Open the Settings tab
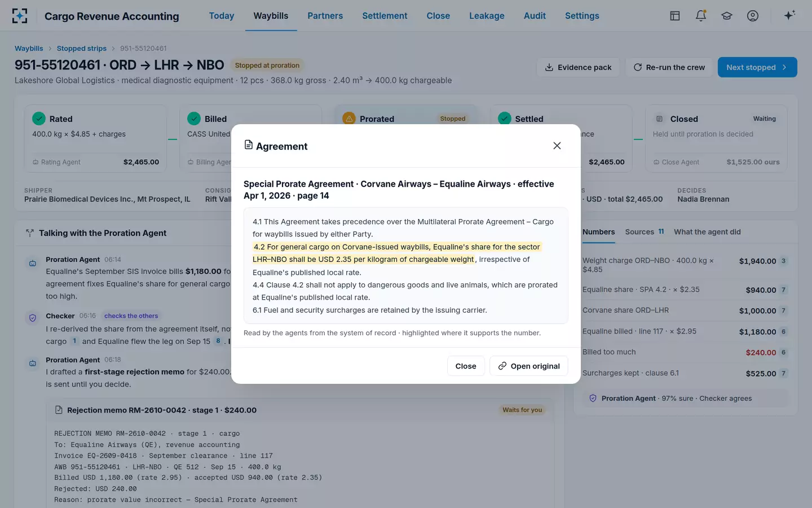The height and width of the screenshot is (508, 812). coord(582,16)
